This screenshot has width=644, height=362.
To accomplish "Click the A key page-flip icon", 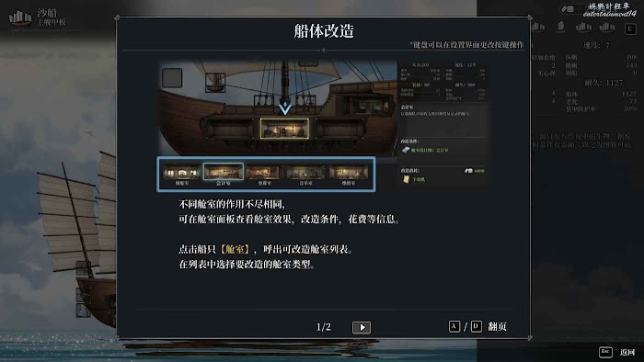I will point(454,326).
